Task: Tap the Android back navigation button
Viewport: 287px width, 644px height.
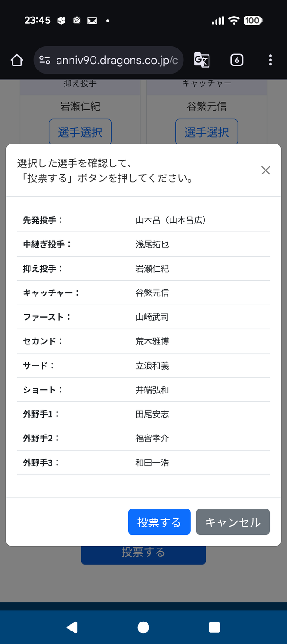Action: point(72,627)
